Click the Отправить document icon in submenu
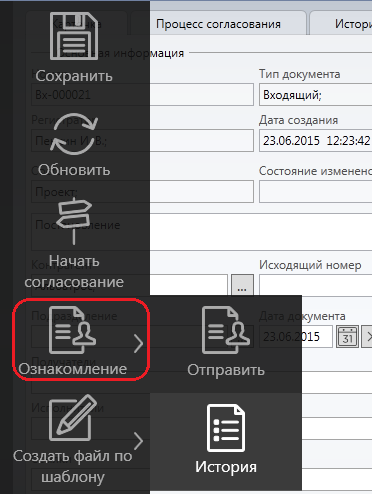 coord(226,330)
